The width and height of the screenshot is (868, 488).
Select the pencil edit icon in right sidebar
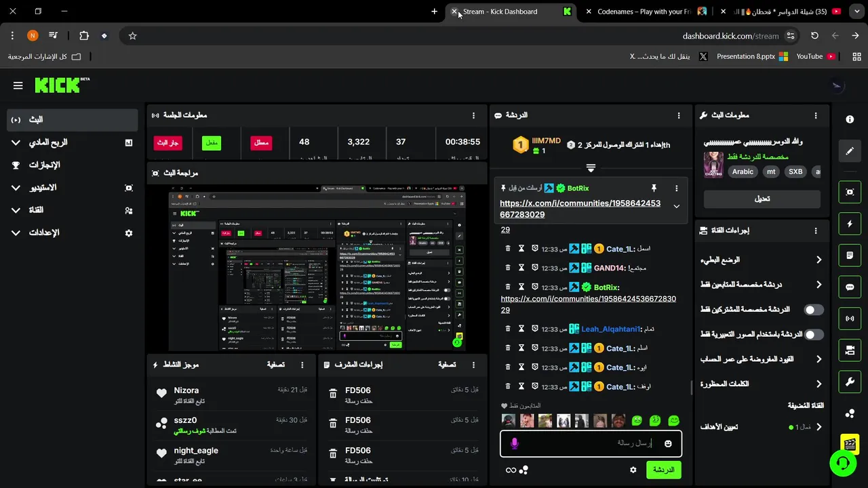[850, 151]
